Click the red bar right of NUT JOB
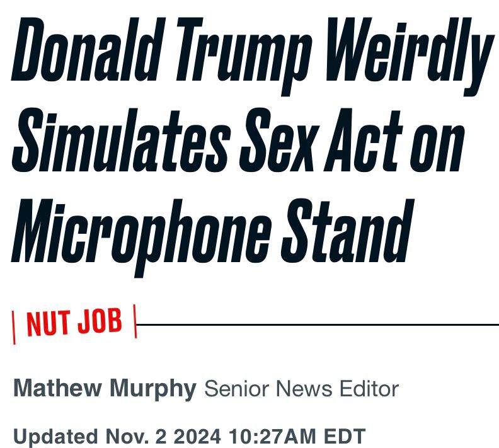 (135, 321)
